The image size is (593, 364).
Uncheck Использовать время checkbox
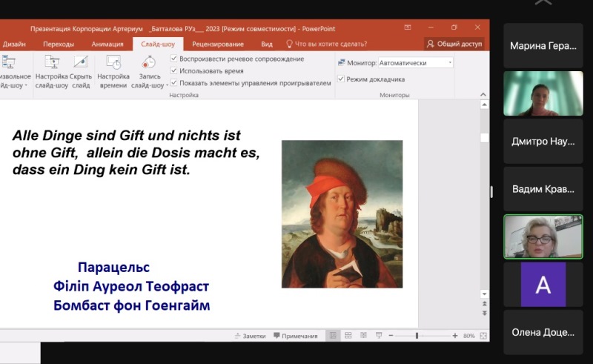173,70
